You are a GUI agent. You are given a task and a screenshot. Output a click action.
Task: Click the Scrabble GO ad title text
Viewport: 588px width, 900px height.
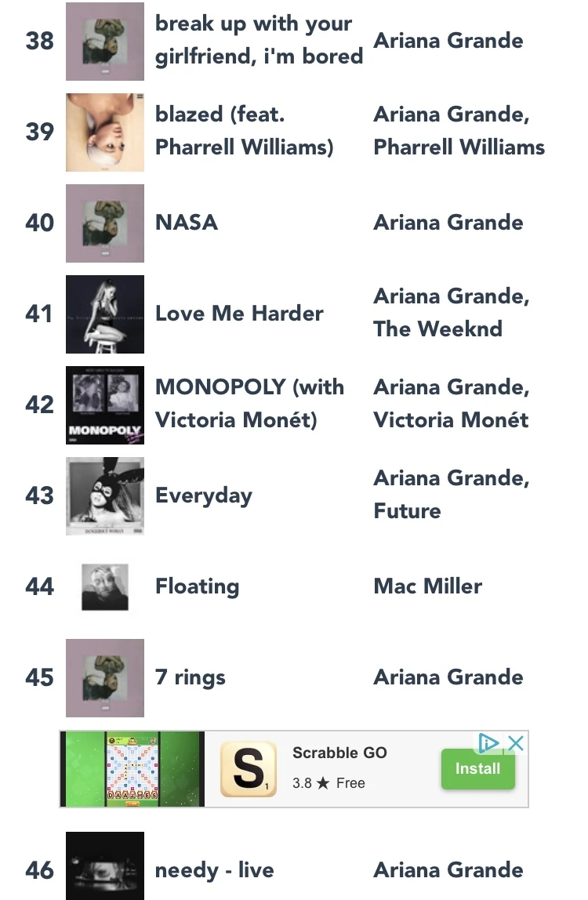coord(339,753)
